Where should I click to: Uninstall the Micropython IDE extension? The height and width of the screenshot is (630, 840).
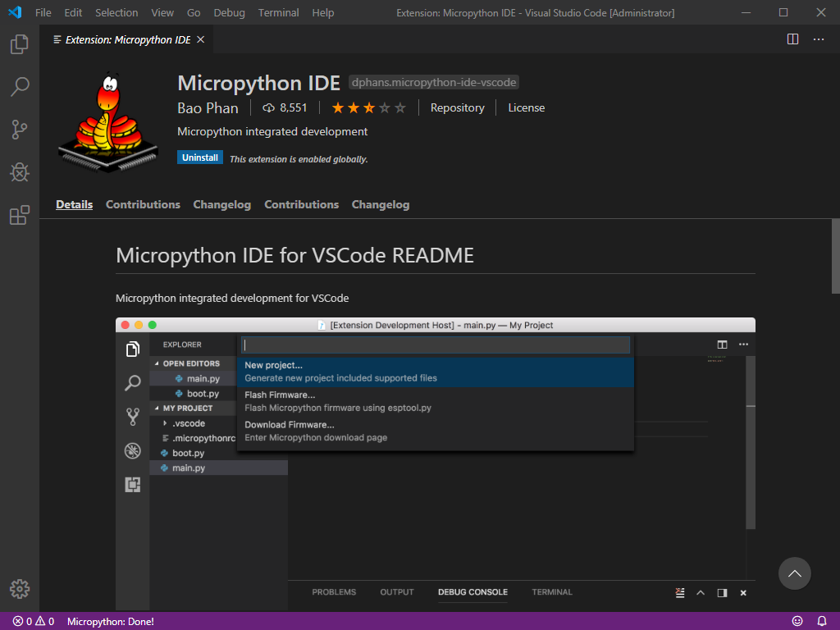(199, 158)
